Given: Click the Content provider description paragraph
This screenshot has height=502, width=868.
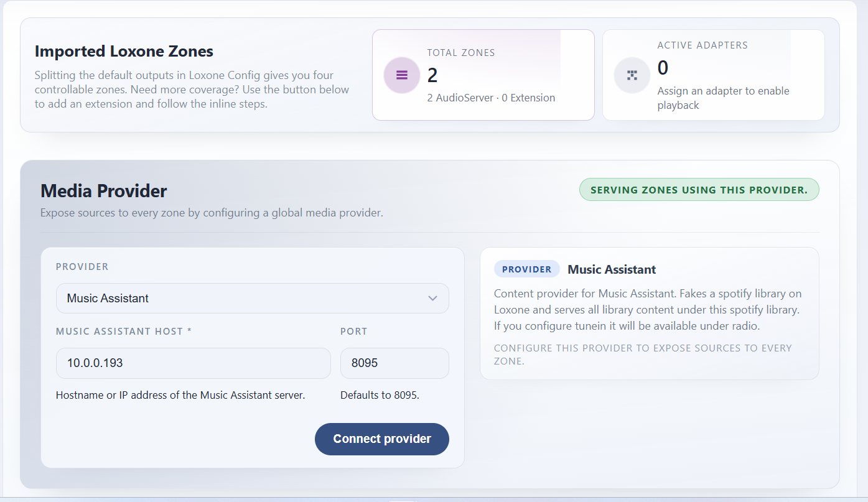Looking at the screenshot, I should pos(648,309).
